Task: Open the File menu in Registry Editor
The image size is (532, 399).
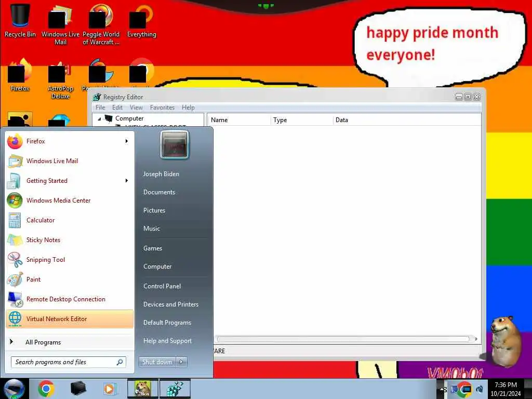Action: tap(100, 108)
